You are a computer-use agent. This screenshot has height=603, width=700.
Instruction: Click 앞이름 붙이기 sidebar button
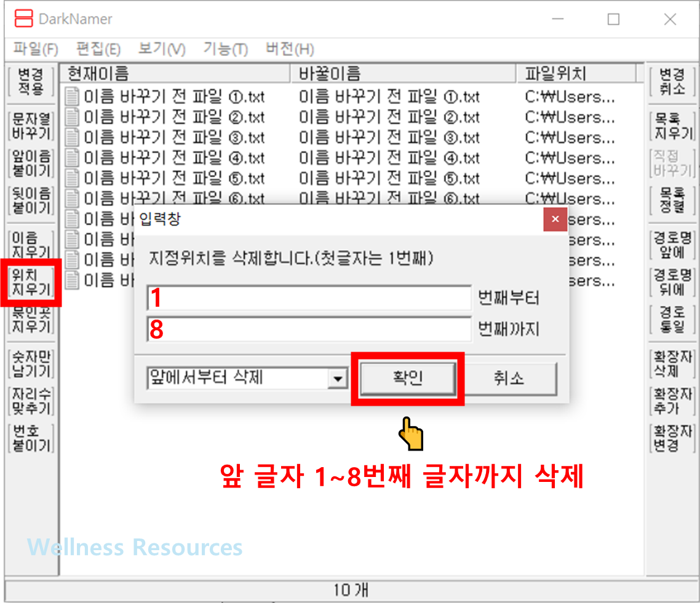pos(31,164)
